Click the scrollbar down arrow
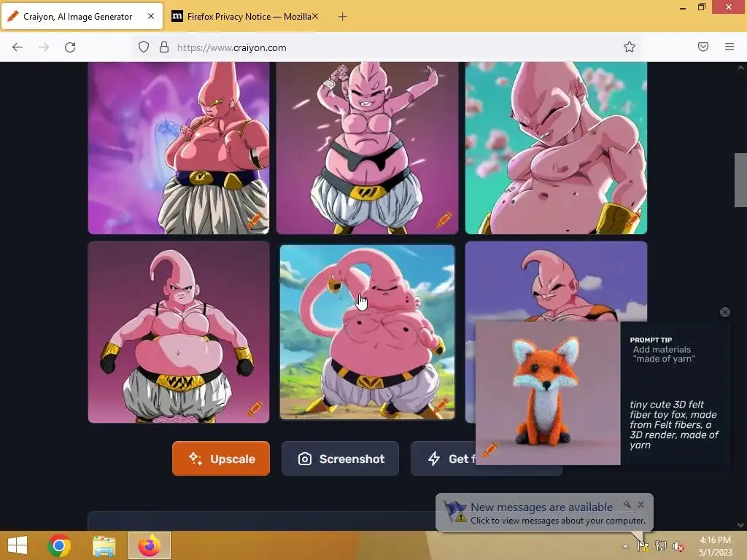The height and width of the screenshot is (560, 747). 740,525
